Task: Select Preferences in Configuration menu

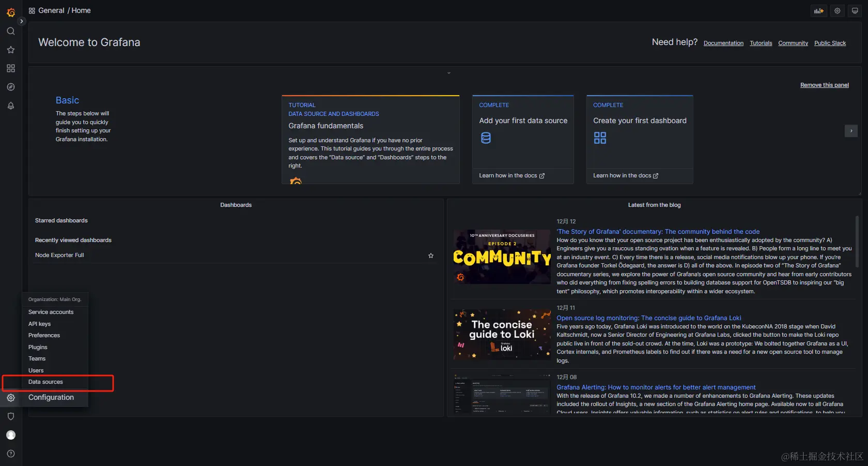Action: point(44,336)
